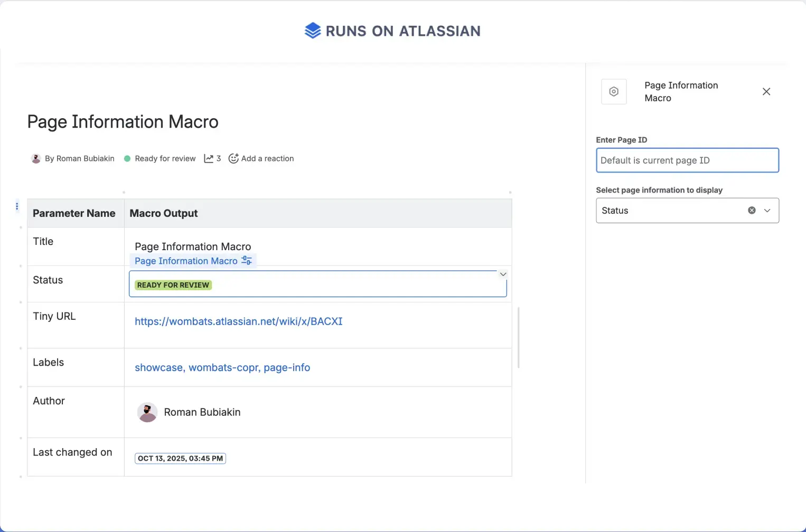
Task: Click the READY FOR REVIEW lozenge
Action: tap(173, 285)
